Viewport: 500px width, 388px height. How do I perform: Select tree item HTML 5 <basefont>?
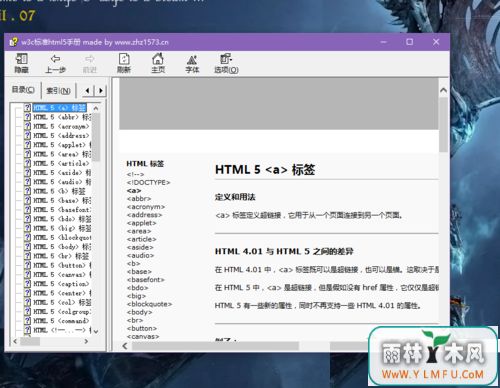click(x=62, y=210)
